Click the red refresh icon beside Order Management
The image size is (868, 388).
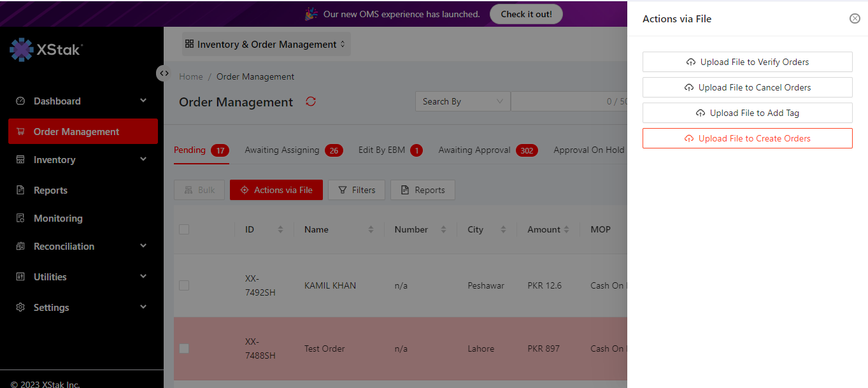tap(311, 101)
